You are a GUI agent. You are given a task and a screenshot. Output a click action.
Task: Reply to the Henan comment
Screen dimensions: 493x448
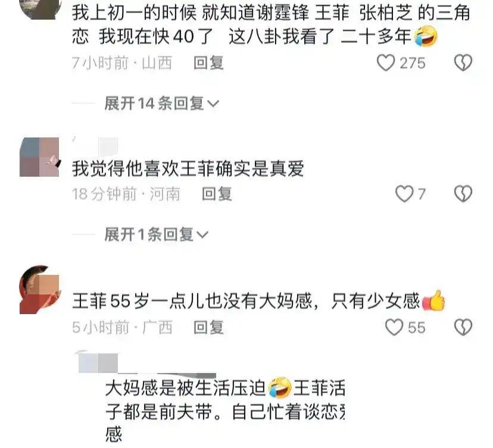[x=217, y=193]
